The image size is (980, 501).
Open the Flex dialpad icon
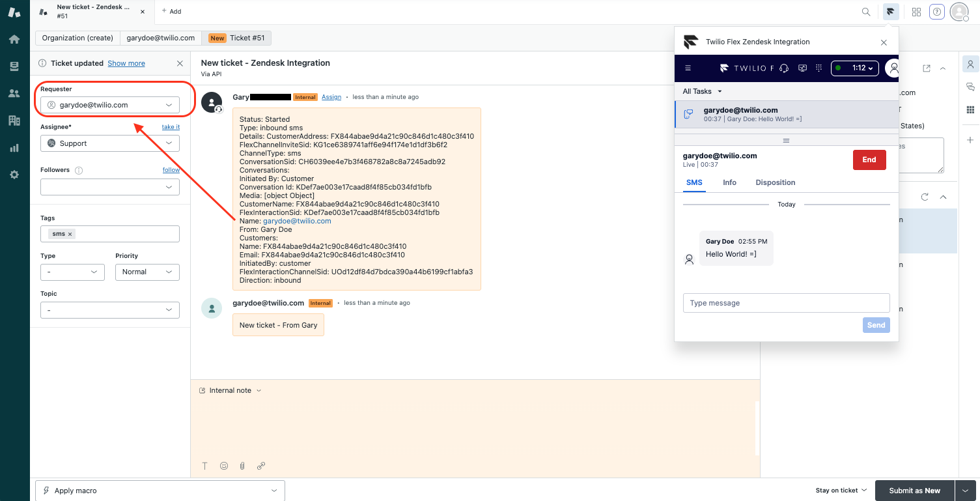819,68
